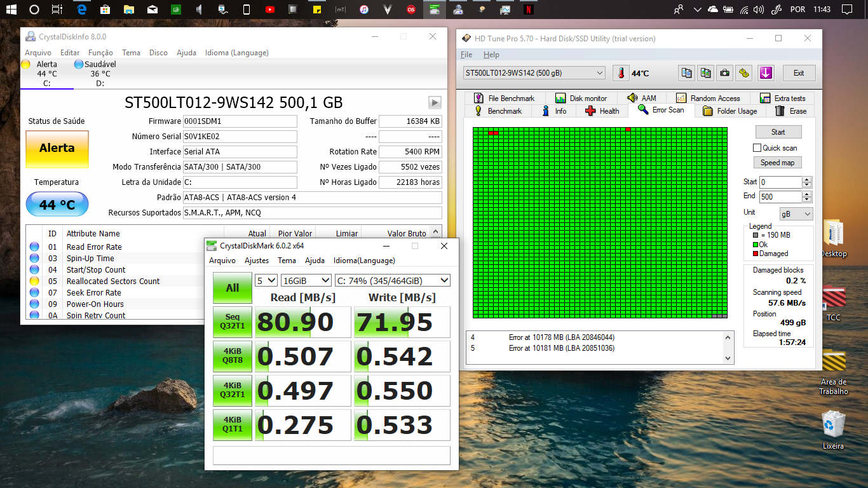
Task: Run the 4KiB Q32T1 test
Action: [x=233, y=391]
